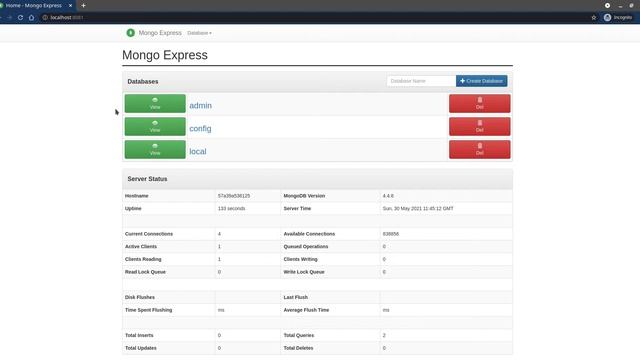Click the MongoDB Version label
640x360 pixels.
pyautogui.click(x=304, y=196)
